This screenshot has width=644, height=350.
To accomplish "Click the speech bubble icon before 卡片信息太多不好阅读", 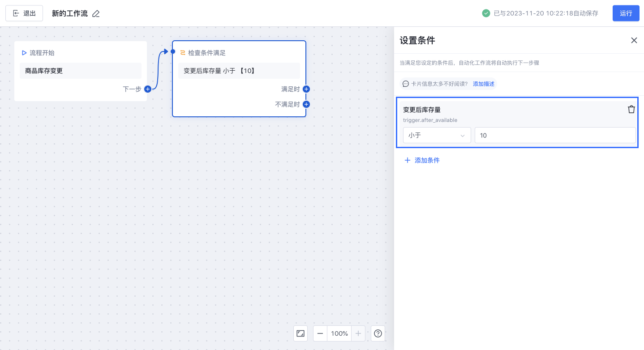I will 406,84.
